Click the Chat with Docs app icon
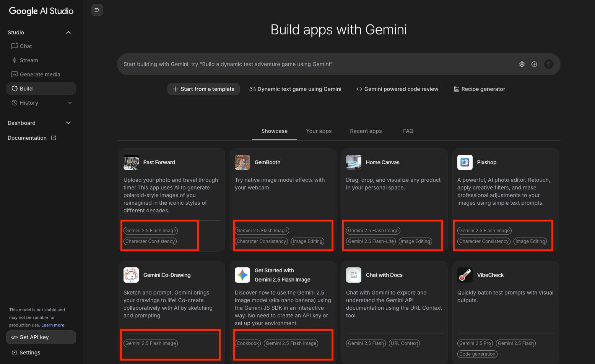The image size is (595, 364). [354, 275]
